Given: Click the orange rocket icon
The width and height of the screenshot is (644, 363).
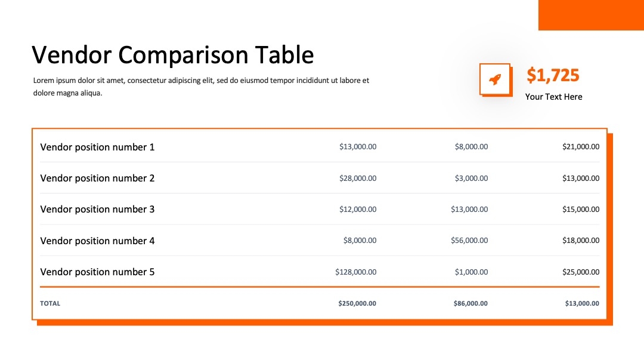Looking at the screenshot, I should click(x=496, y=79).
